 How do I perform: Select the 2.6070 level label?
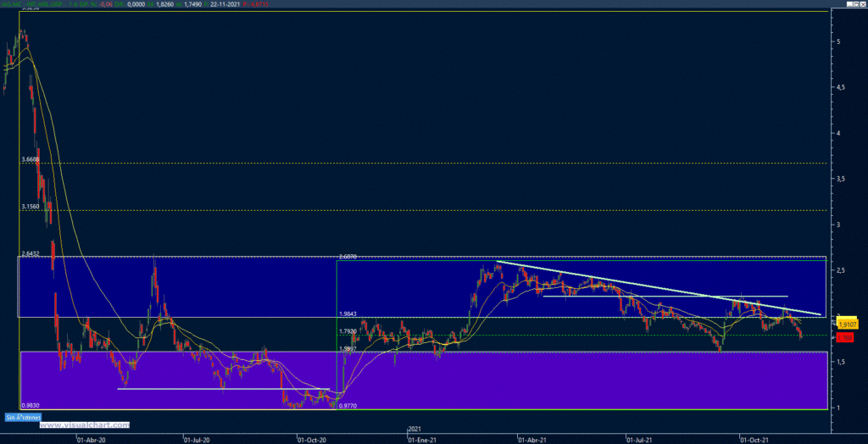point(347,257)
